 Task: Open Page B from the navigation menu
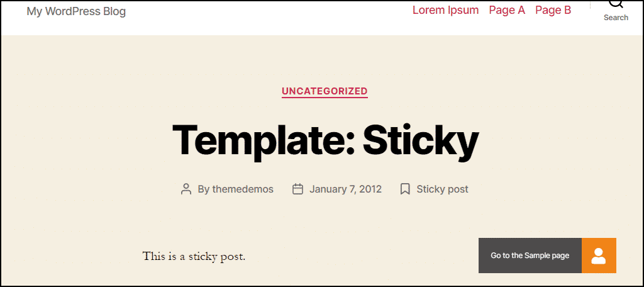tap(553, 10)
